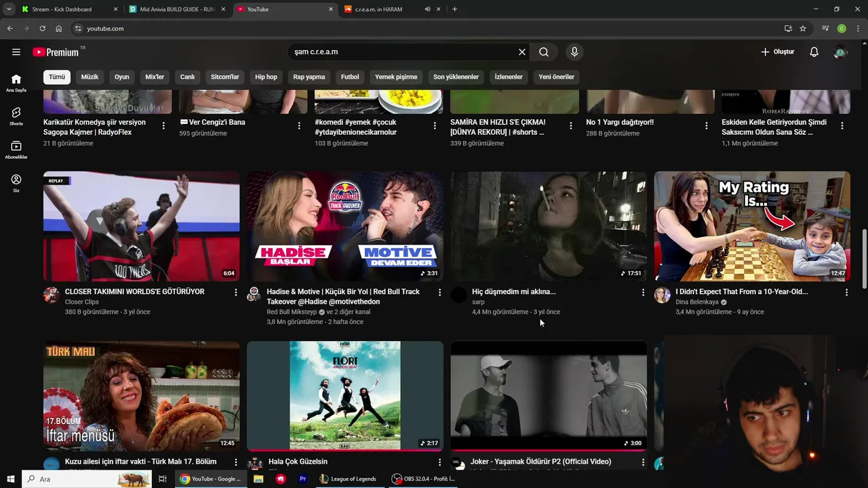Image resolution: width=868 pixels, height=488 pixels.
Task: Click the page vertical scrollbar thumb
Action: pos(864,258)
